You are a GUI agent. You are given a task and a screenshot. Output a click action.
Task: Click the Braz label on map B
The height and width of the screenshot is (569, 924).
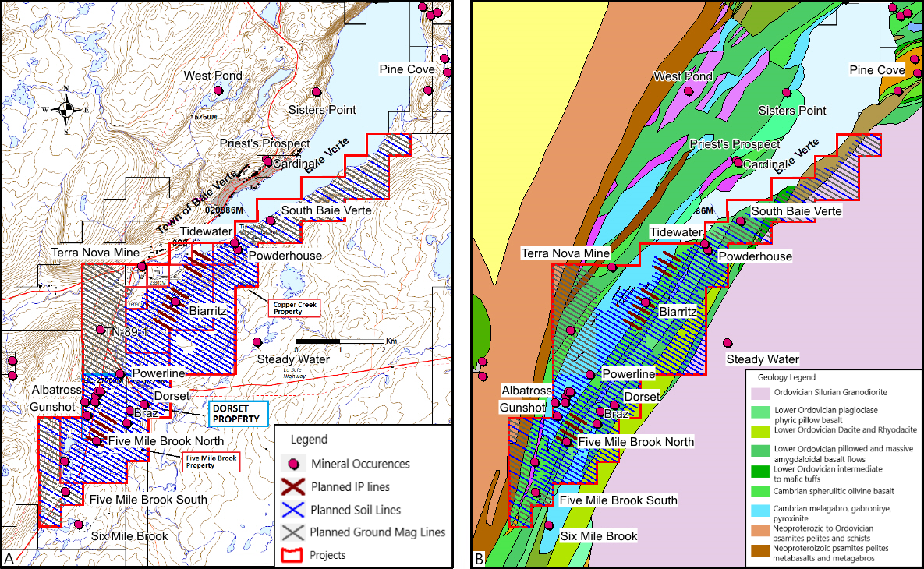pyautogui.click(x=617, y=414)
